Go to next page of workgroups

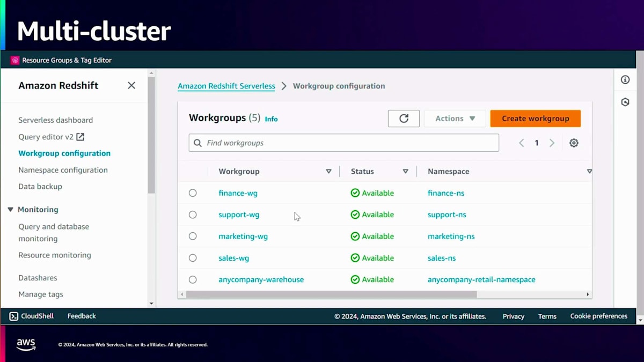point(552,143)
